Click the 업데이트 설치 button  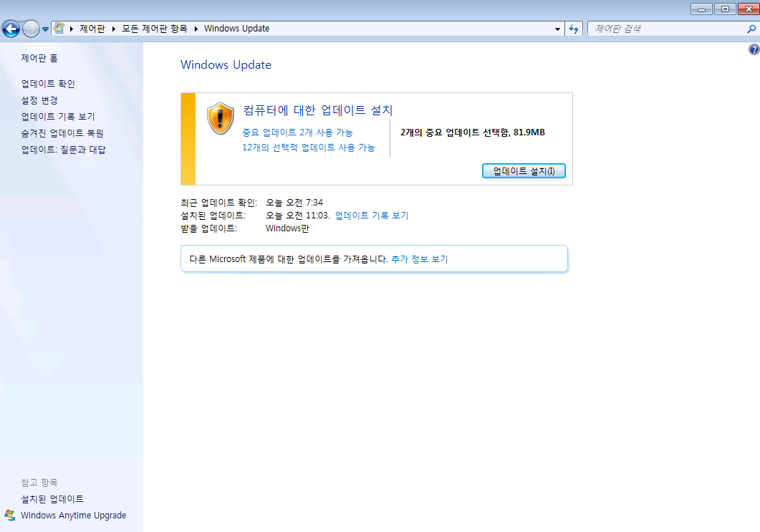click(524, 171)
